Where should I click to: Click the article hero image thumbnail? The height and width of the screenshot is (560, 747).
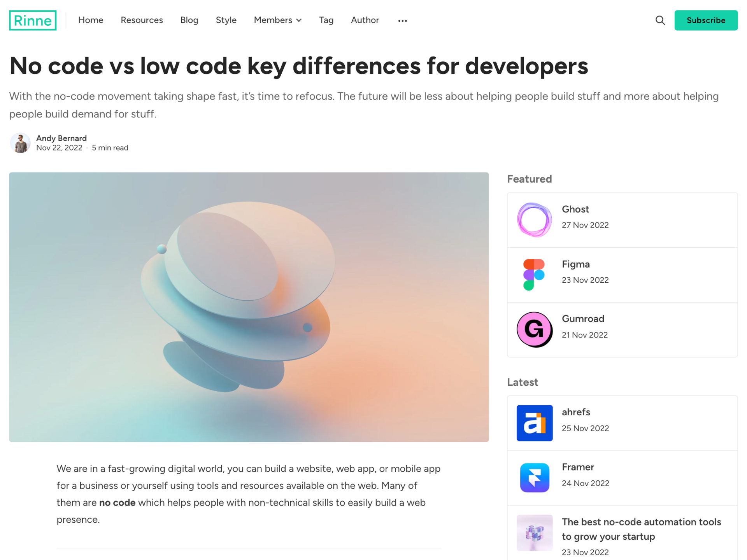click(249, 306)
